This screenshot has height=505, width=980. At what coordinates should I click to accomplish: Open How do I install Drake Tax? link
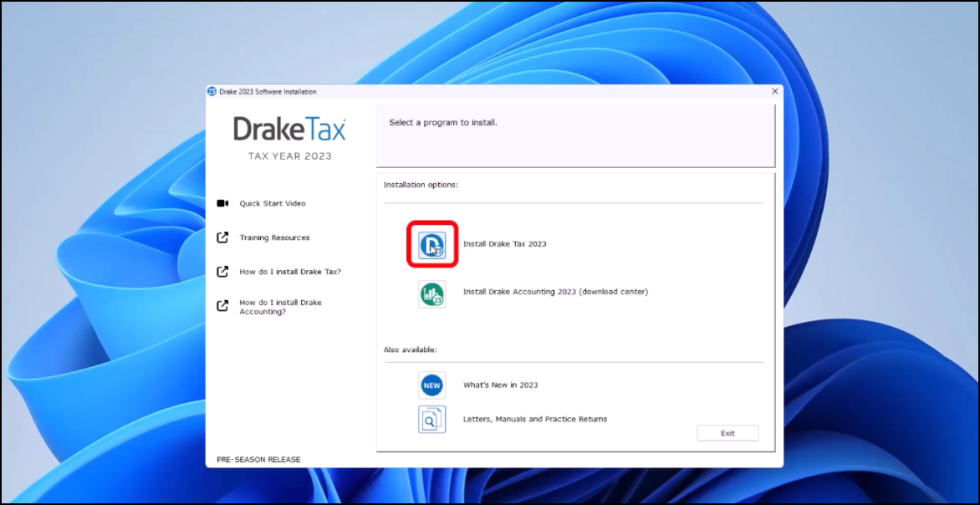pos(290,272)
